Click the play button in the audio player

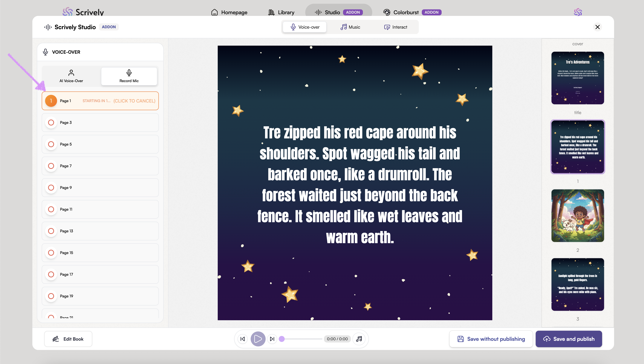click(x=258, y=339)
